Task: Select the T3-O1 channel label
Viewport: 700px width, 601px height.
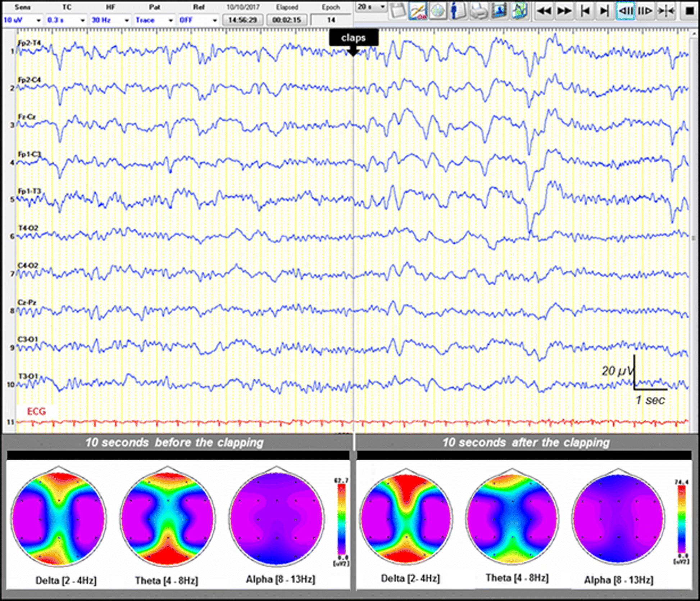Action: click(x=28, y=376)
